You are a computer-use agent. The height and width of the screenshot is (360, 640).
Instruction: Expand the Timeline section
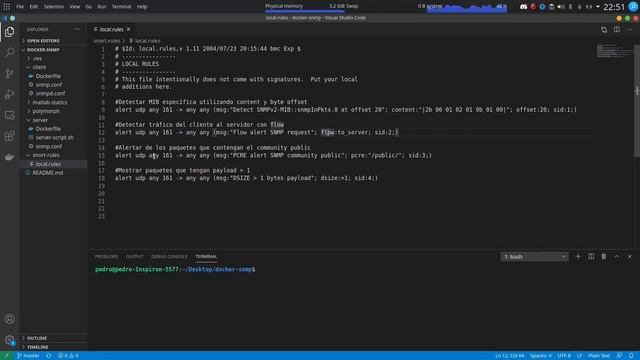(x=53, y=347)
